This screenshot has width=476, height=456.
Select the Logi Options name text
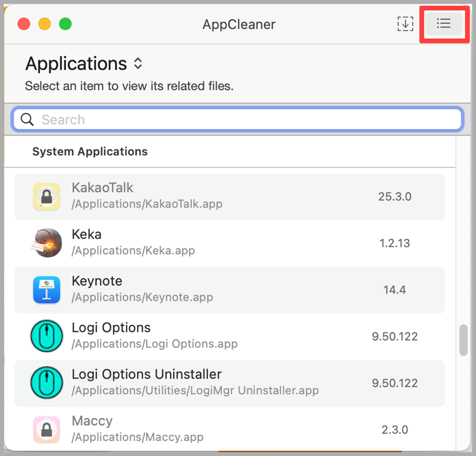[111, 328]
